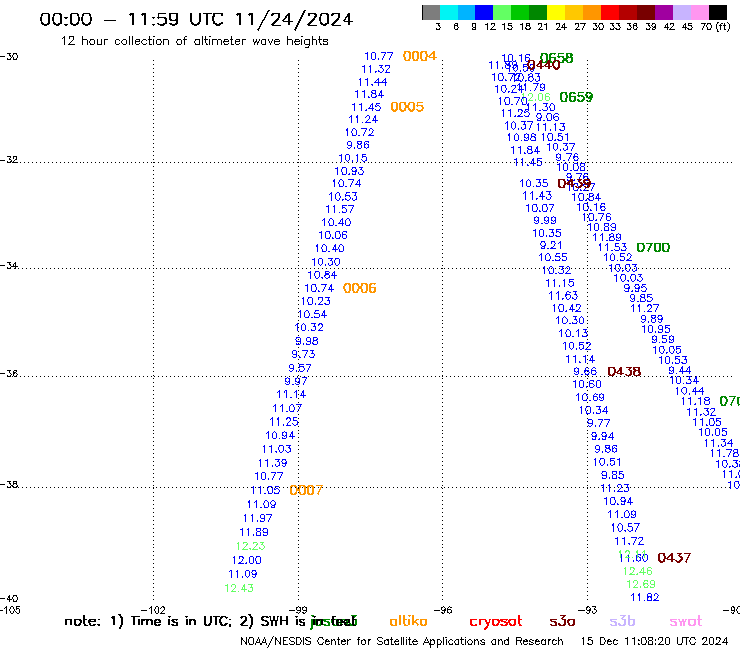Click the 11.82 wave height value
This screenshot has height=650, width=740.
(645, 597)
